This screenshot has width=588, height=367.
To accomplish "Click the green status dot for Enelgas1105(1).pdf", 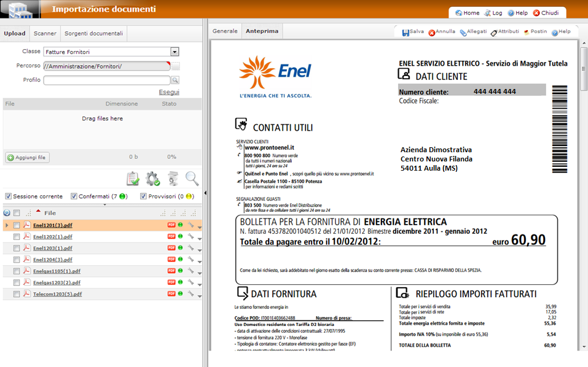I will [181, 271].
